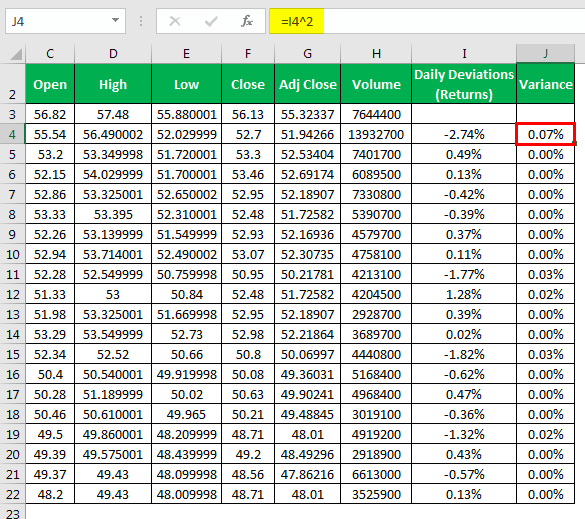Select cell with value 57.48

(113, 114)
